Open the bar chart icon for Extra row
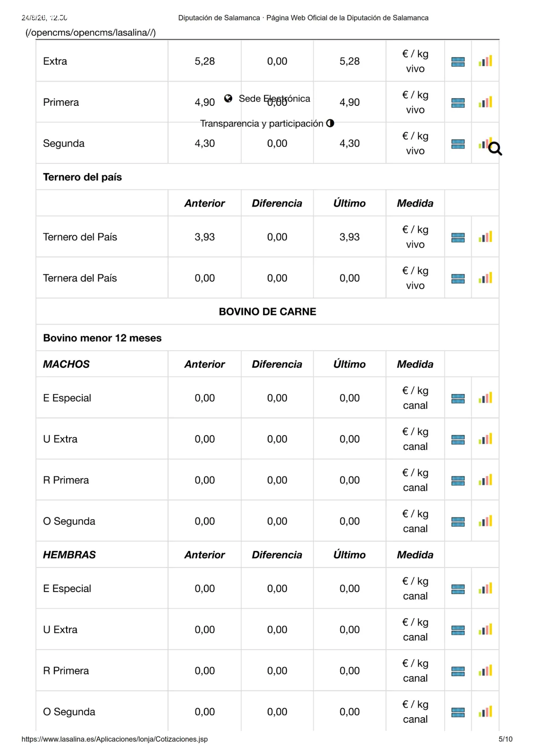Image resolution: width=534 pixels, height=756 pixels. point(485,61)
